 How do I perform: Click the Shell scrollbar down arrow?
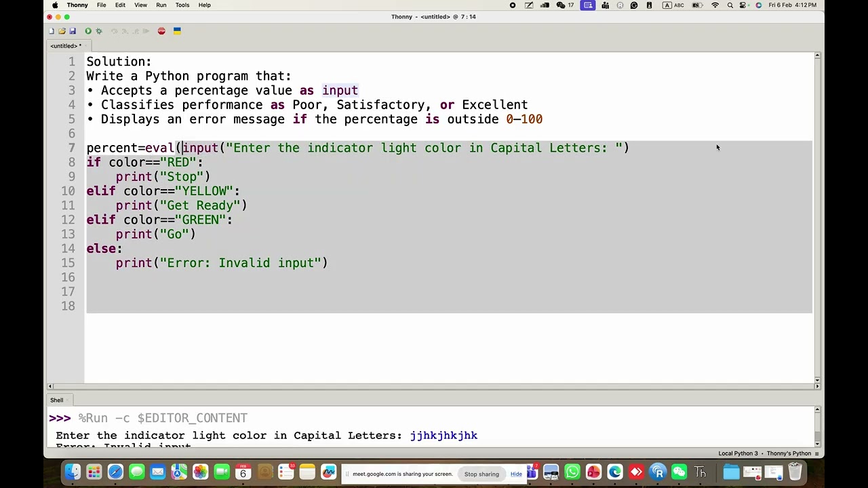coord(817,443)
